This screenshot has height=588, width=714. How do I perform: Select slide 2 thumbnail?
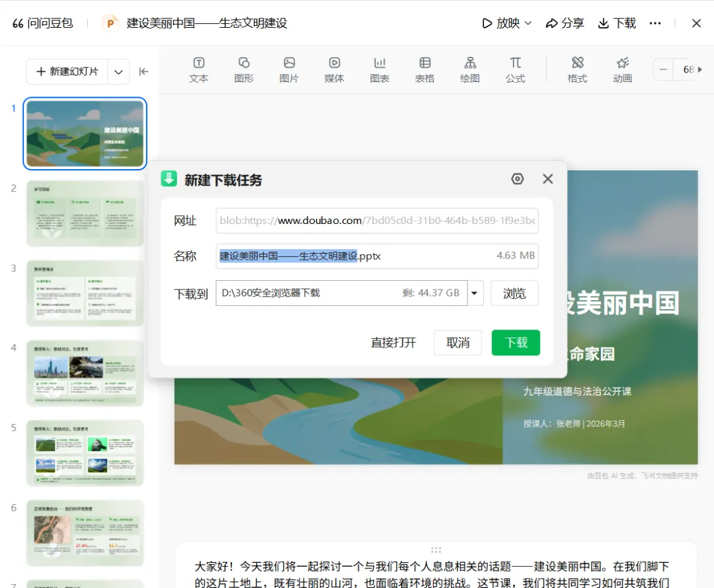(x=85, y=213)
